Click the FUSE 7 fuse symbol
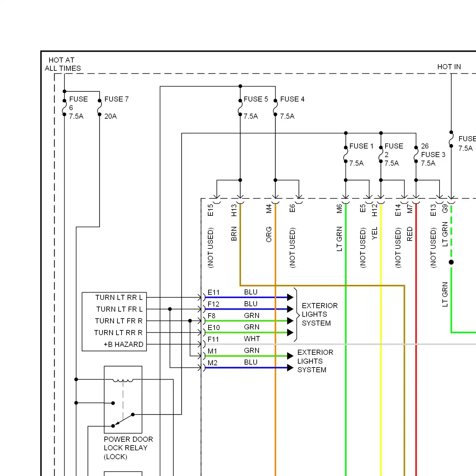This screenshot has height=476, width=476. (x=100, y=108)
